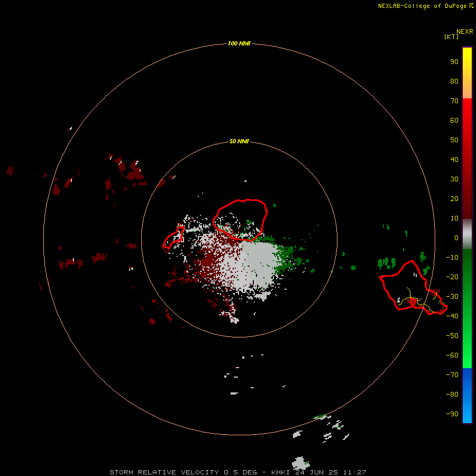Click the gray echo blob at bottom center

coord(300,463)
